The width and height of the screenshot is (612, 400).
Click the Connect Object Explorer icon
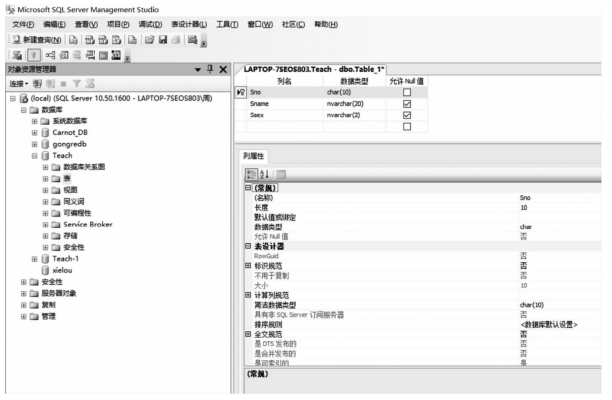tap(37, 84)
